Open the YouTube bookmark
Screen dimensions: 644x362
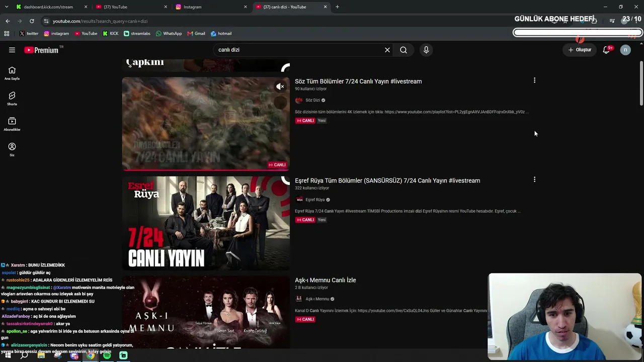tap(86, 34)
